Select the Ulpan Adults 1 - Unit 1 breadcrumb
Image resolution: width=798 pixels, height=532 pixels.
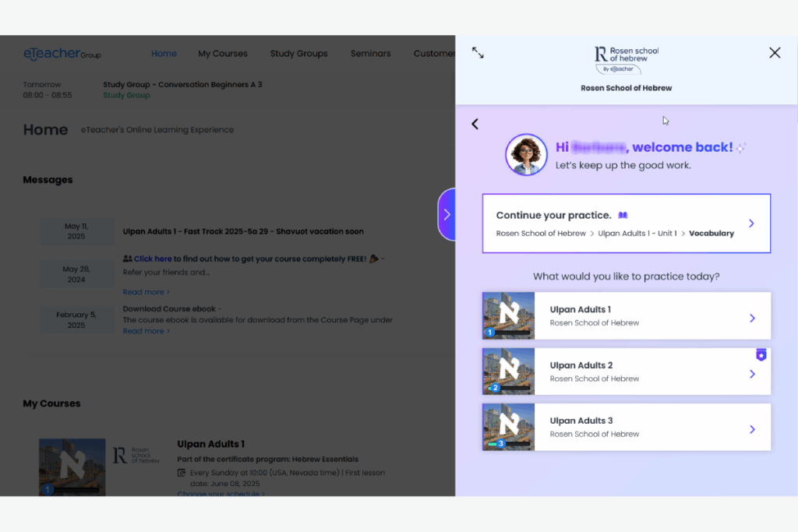[x=637, y=234]
